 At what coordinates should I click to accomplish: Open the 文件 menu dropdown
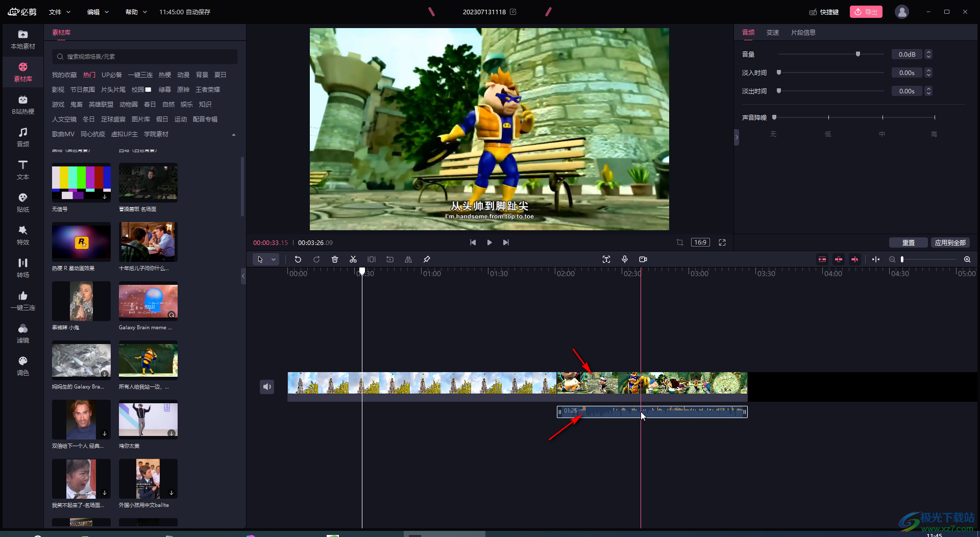click(60, 12)
